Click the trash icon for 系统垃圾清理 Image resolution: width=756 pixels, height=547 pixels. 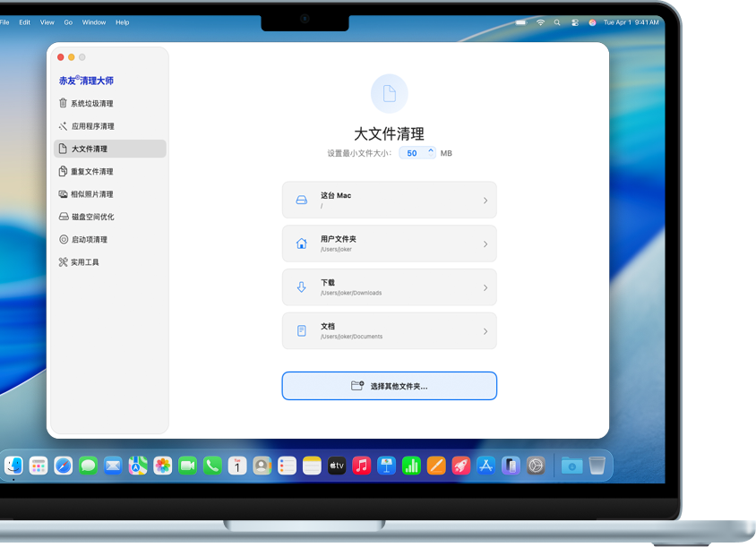coord(63,103)
